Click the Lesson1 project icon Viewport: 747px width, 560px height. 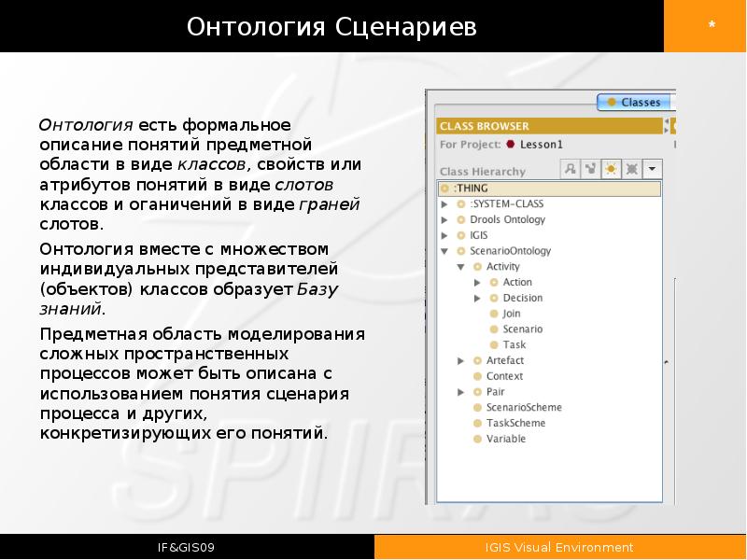pyautogui.click(x=511, y=145)
